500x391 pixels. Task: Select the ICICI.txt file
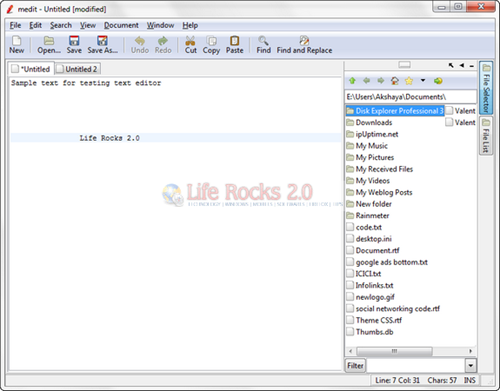click(x=364, y=274)
